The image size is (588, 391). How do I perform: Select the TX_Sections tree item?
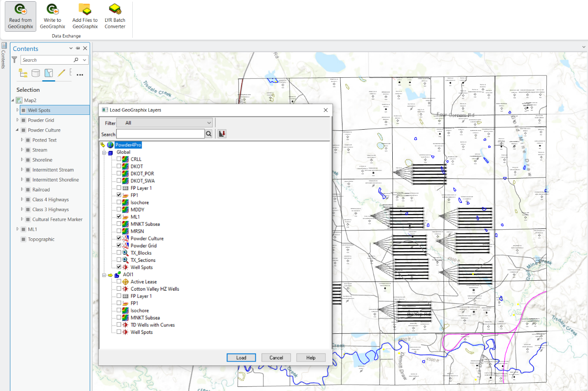pyautogui.click(x=143, y=260)
